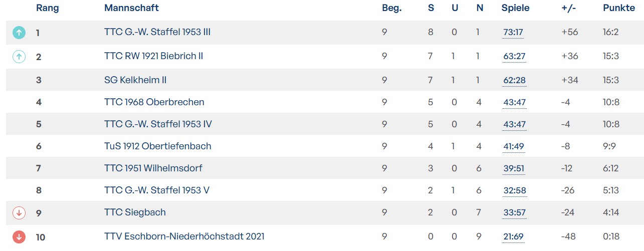Viewport: 644px width, 251px height.
Task: Click the outlined promotion arrow beside rank 2
Action: click(19, 57)
